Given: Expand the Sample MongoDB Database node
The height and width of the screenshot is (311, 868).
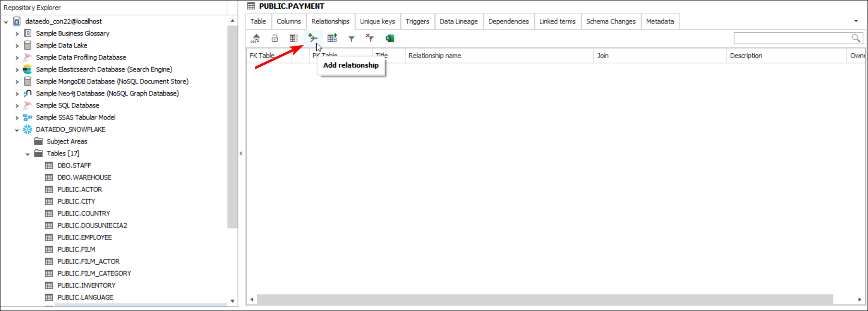Looking at the screenshot, I should click(x=17, y=82).
